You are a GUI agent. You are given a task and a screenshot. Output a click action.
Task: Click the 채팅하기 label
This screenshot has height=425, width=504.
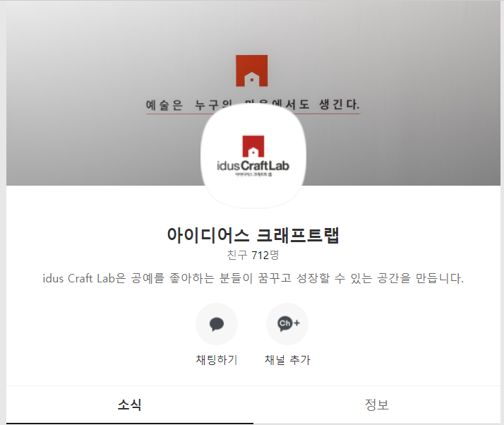click(217, 360)
